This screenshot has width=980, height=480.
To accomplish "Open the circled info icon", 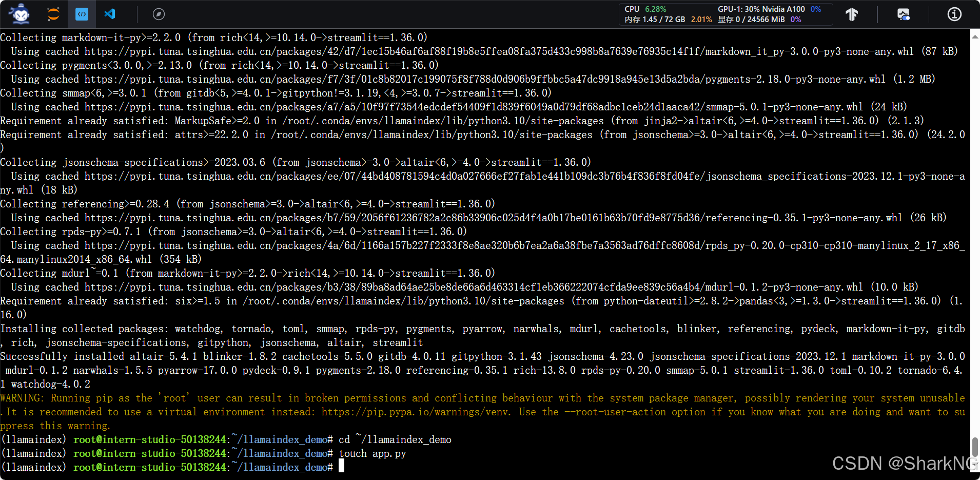I will pyautogui.click(x=954, y=14).
